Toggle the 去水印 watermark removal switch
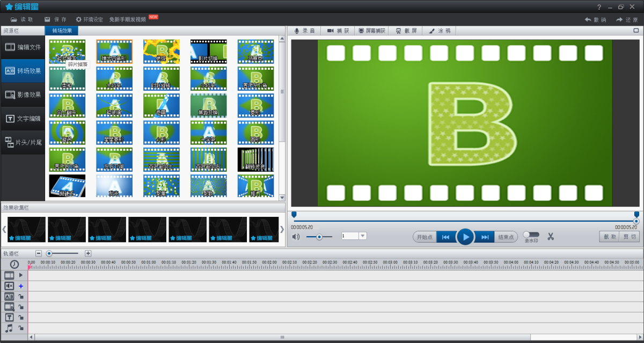 tap(531, 235)
